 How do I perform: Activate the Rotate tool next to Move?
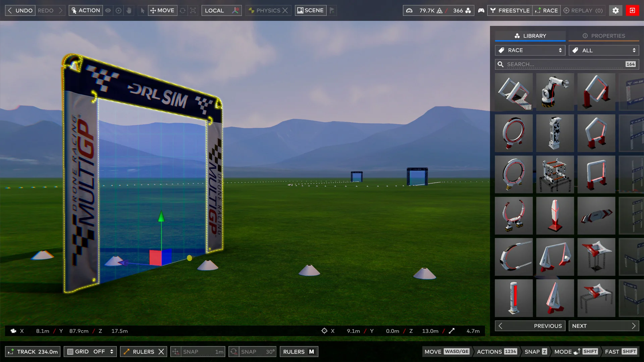coord(182,10)
